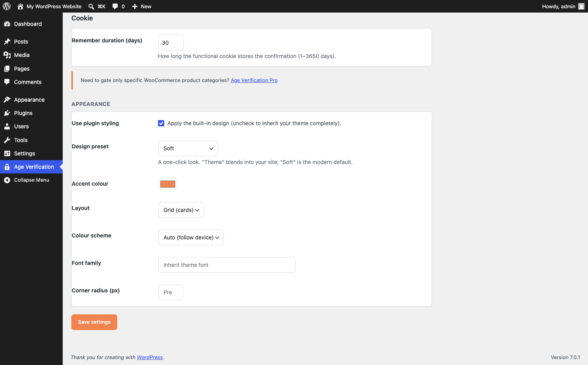This screenshot has height=365, width=588.
Task: Focus the Corner radius input field
Action: point(171,292)
